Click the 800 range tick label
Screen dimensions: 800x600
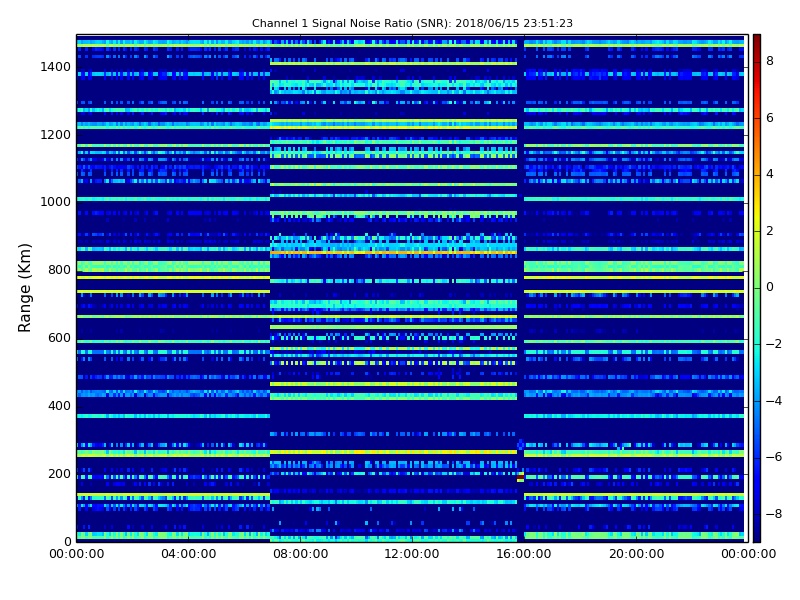pos(59,270)
